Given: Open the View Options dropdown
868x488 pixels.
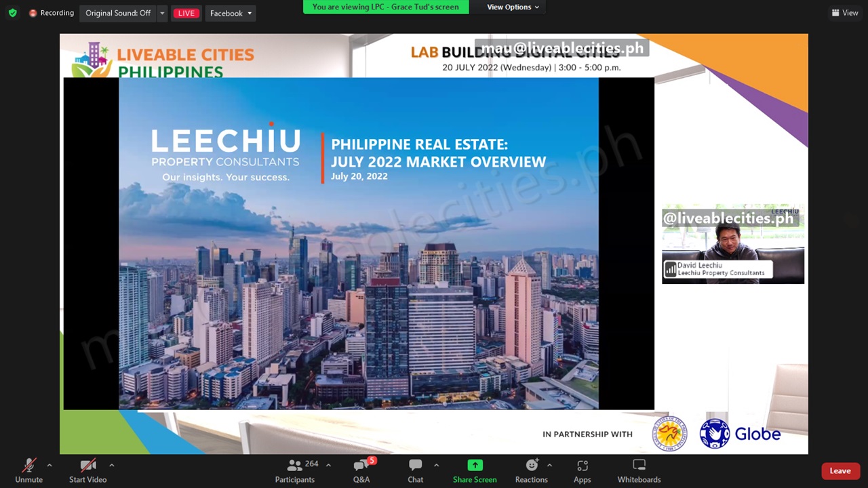Looking at the screenshot, I should point(513,7).
